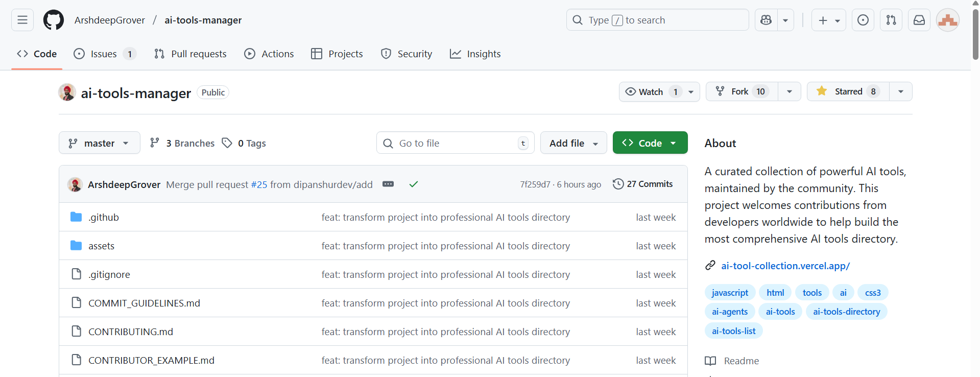View 27 Commits history
980x377 pixels.
pyautogui.click(x=643, y=184)
